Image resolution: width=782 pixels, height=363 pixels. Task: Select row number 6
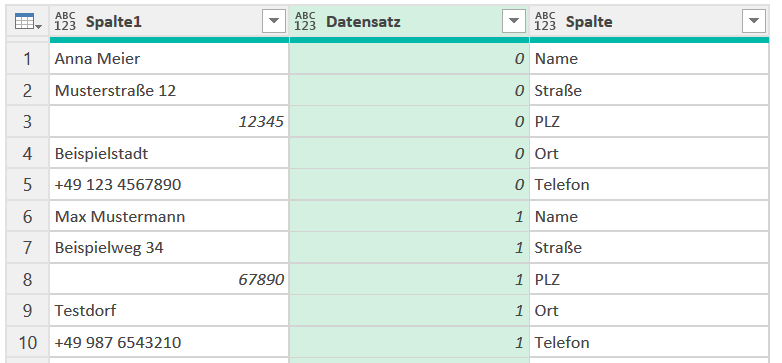27,216
